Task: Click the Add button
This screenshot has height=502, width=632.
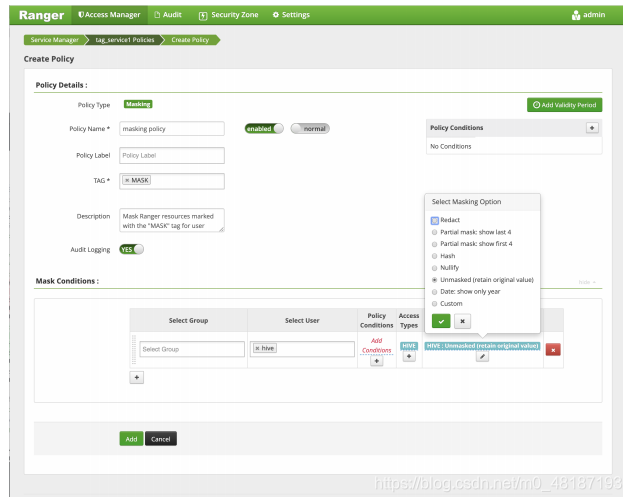Action: (131, 439)
